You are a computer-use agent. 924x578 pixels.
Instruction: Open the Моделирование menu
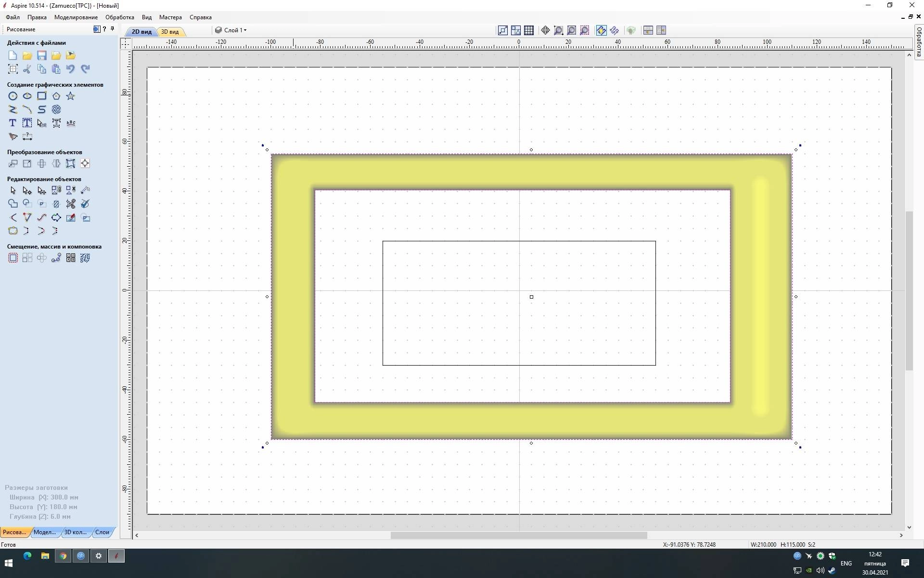click(x=76, y=17)
